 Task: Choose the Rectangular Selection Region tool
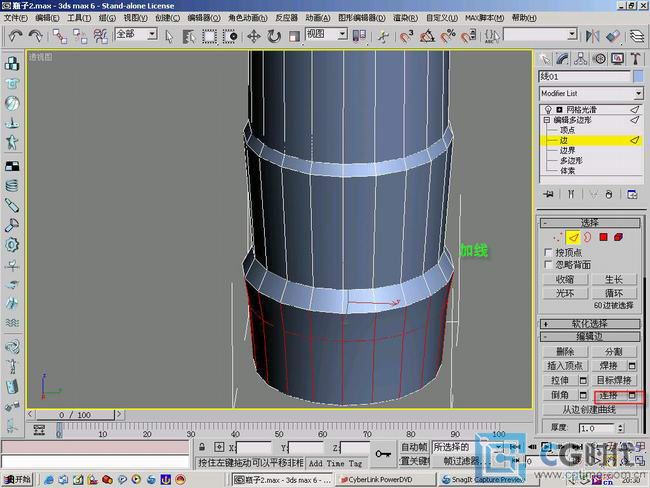pos(209,36)
